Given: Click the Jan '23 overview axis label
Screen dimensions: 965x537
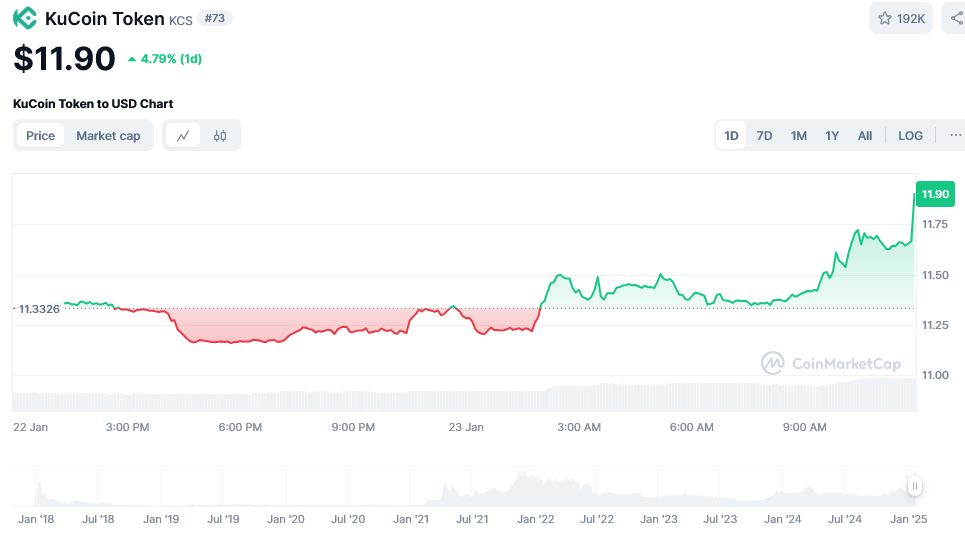Looking at the screenshot, I should (x=659, y=519).
